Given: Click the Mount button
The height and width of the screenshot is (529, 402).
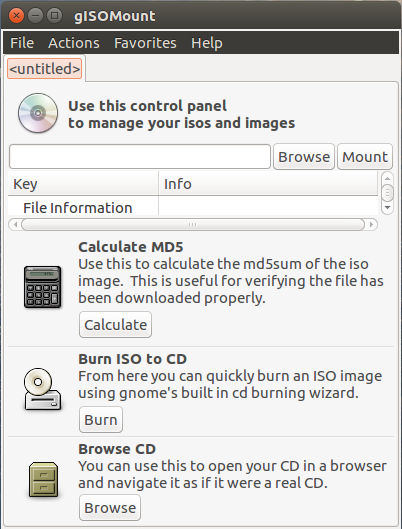Looking at the screenshot, I should tap(365, 157).
